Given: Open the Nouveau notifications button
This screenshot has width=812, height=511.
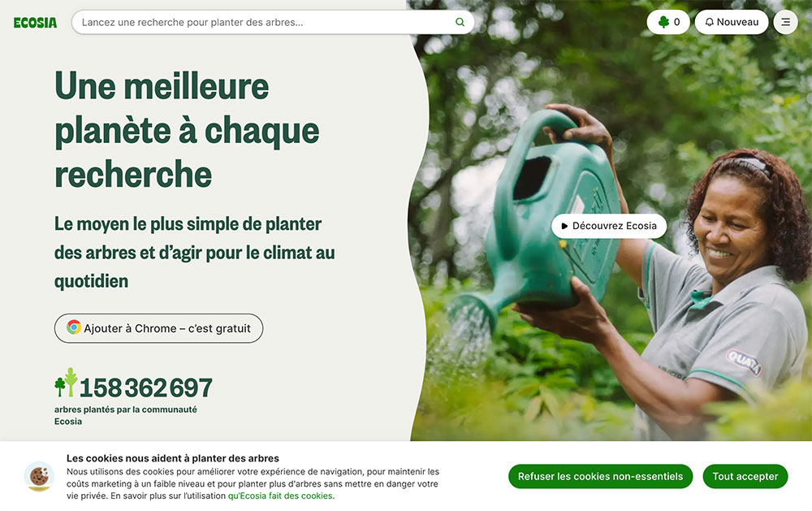Looking at the screenshot, I should [x=732, y=22].
